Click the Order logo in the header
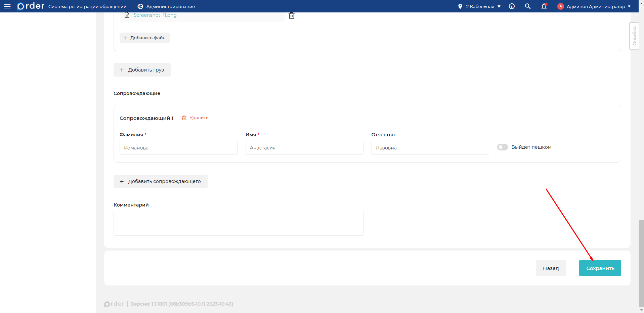The height and width of the screenshot is (313, 644). pyautogui.click(x=31, y=6)
